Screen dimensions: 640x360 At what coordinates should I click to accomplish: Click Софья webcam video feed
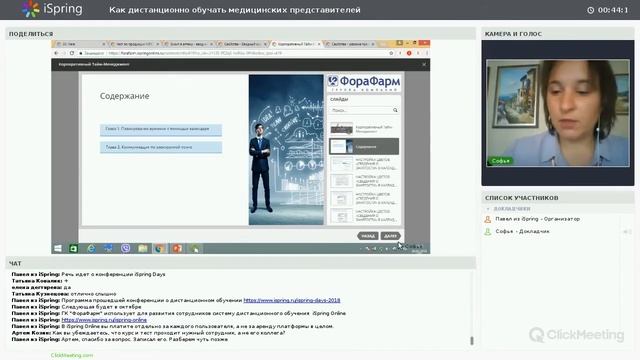pos(558,113)
